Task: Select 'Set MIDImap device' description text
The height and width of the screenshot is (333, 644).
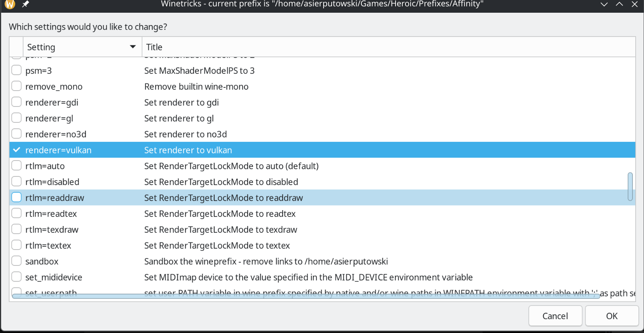Action: point(308,277)
